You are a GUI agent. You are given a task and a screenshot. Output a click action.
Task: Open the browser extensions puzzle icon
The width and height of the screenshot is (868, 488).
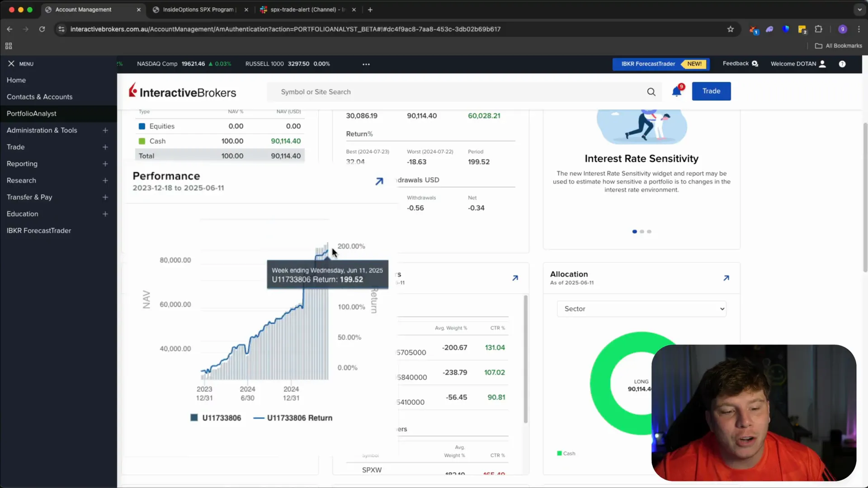point(818,29)
